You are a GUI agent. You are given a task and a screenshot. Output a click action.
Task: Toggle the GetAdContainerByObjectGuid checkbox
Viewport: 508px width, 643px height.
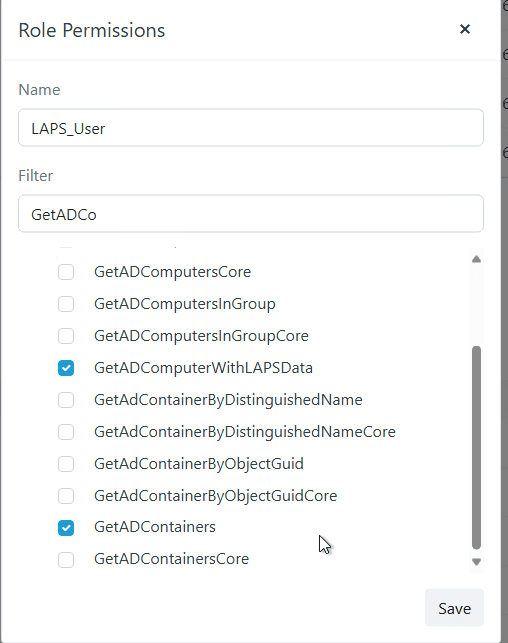66,464
